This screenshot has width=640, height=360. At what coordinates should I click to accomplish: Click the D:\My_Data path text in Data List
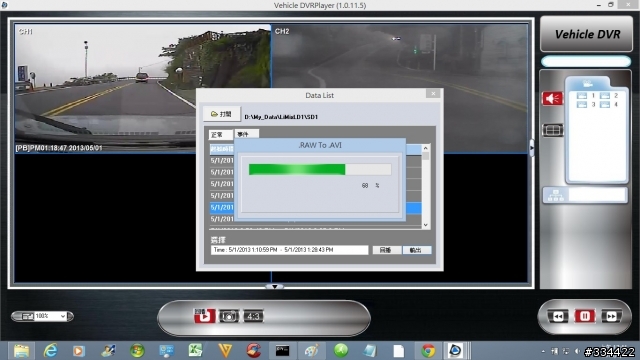coord(281,117)
